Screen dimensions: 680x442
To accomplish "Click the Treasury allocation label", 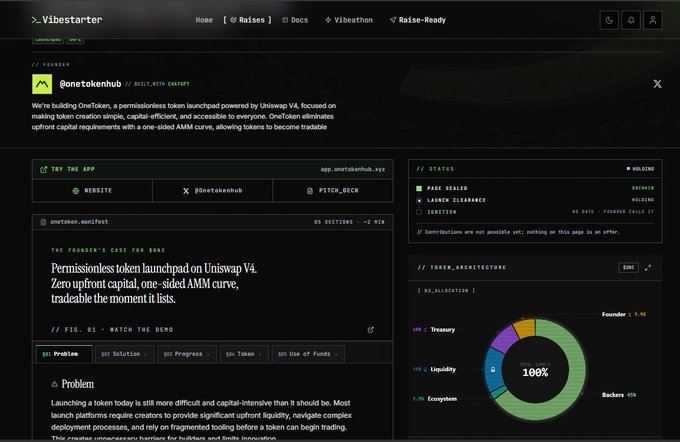I will (443, 330).
